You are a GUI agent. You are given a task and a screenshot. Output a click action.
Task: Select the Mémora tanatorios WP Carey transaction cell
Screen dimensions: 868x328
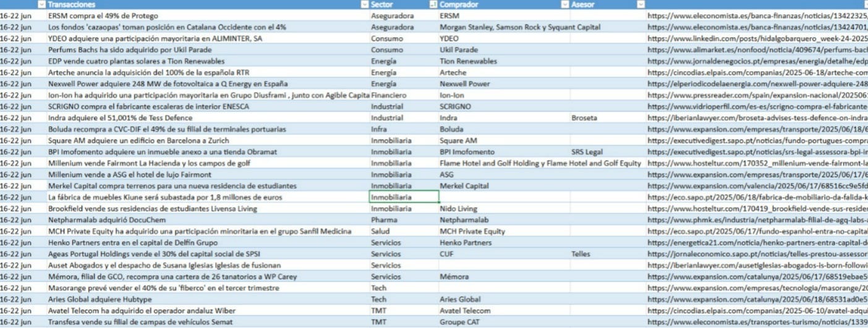point(208,277)
